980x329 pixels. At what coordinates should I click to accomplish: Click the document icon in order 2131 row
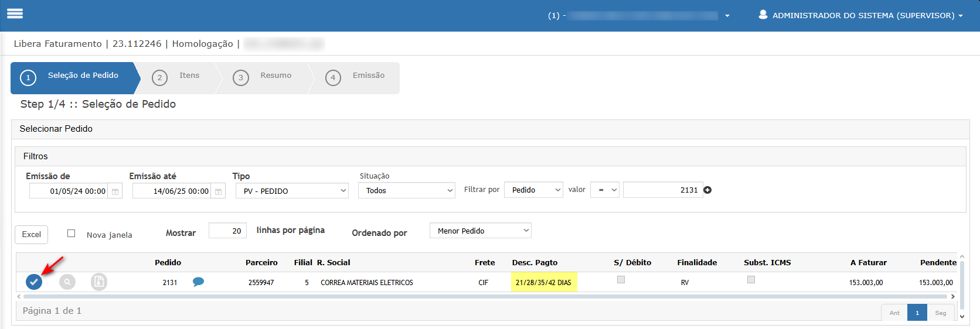[x=99, y=282]
